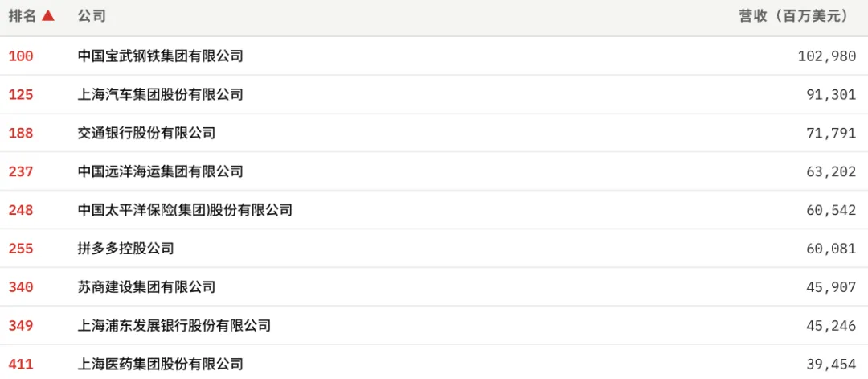The width and height of the screenshot is (868, 379).
Task: Click rank number 255
Action: (21, 249)
